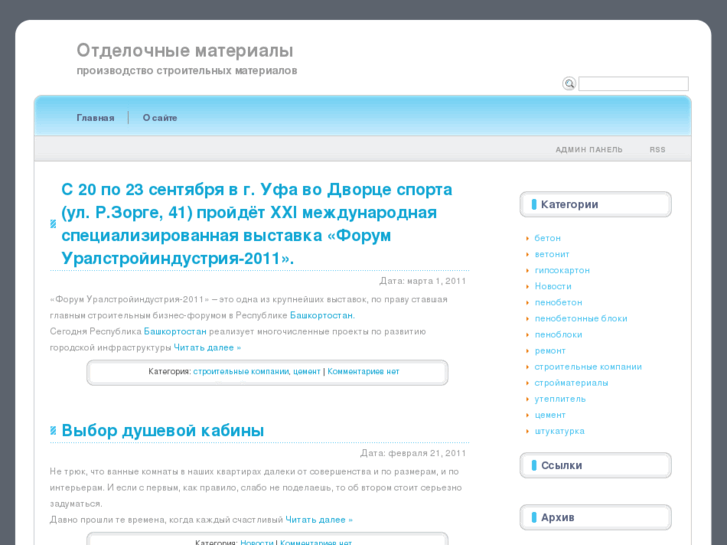This screenshot has width=727, height=545.
Task: Click the Комментариев нет link in first post
Action: point(363,371)
